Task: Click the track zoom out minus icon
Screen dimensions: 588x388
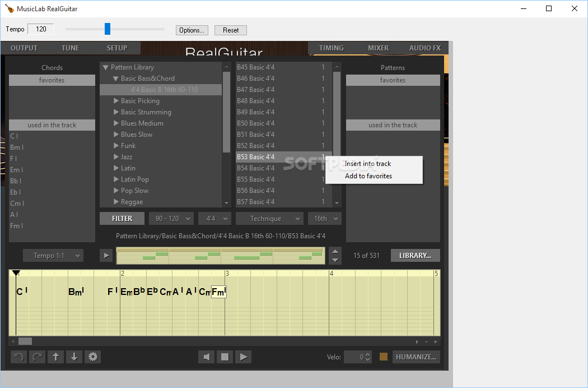Action: (x=426, y=342)
